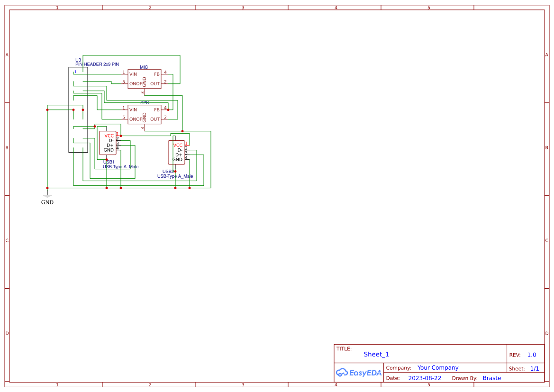Viewport: 554px width, 392px height.
Task: Click the GND pin label on USB1
Action: pos(108,150)
